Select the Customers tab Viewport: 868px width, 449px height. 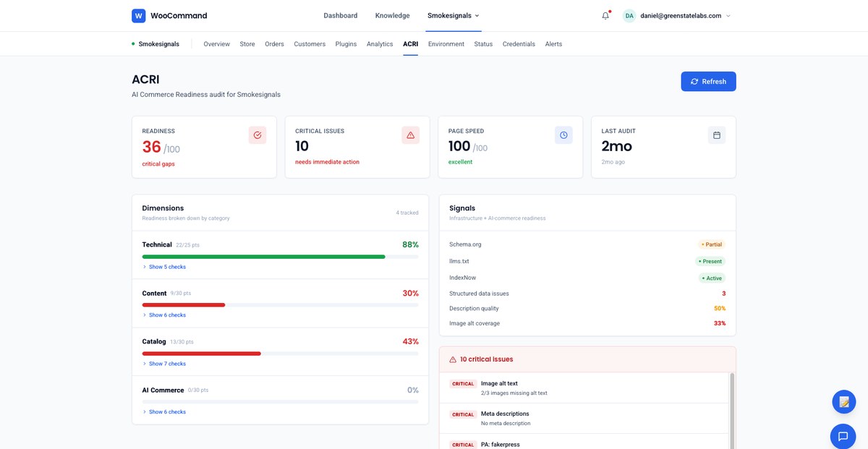point(310,44)
